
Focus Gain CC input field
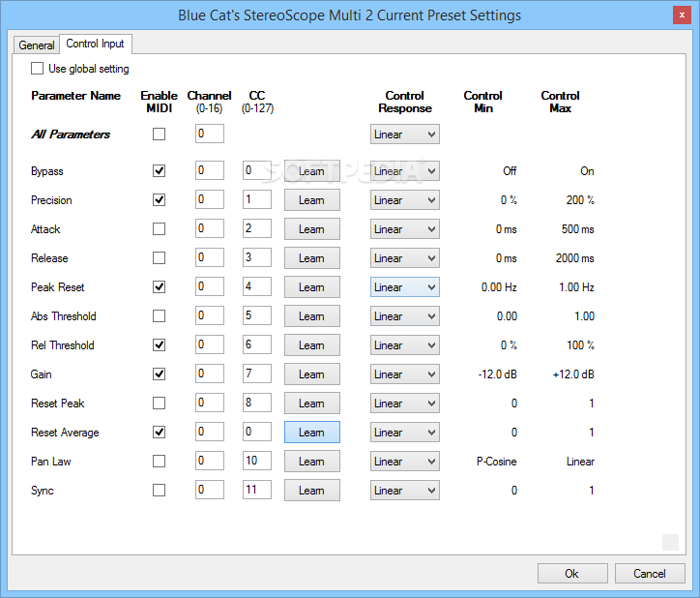(256, 374)
